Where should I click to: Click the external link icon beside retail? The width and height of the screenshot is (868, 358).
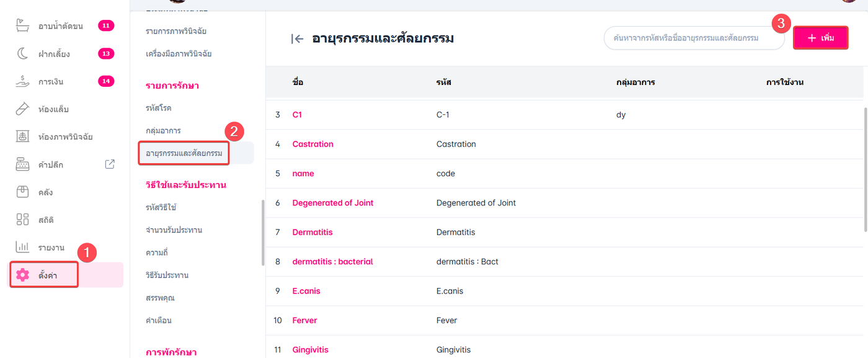coord(110,164)
